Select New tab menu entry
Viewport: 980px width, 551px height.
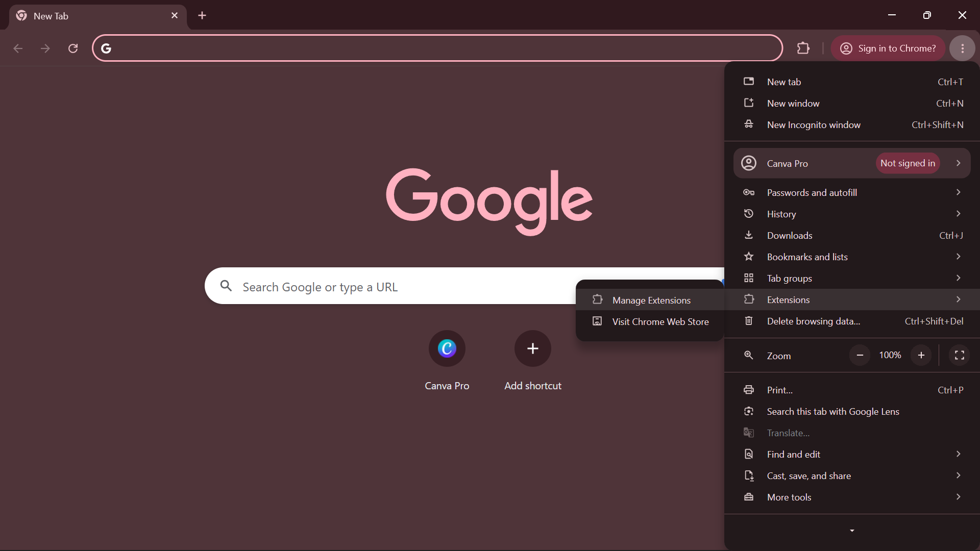click(852, 82)
